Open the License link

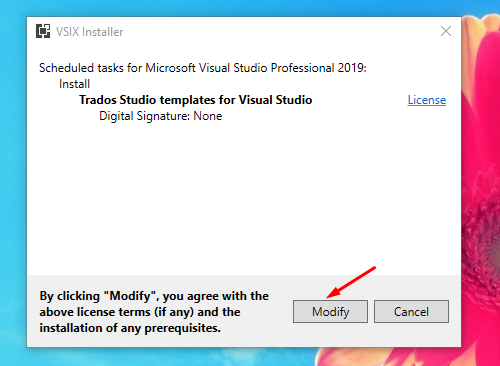[x=427, y=100]
